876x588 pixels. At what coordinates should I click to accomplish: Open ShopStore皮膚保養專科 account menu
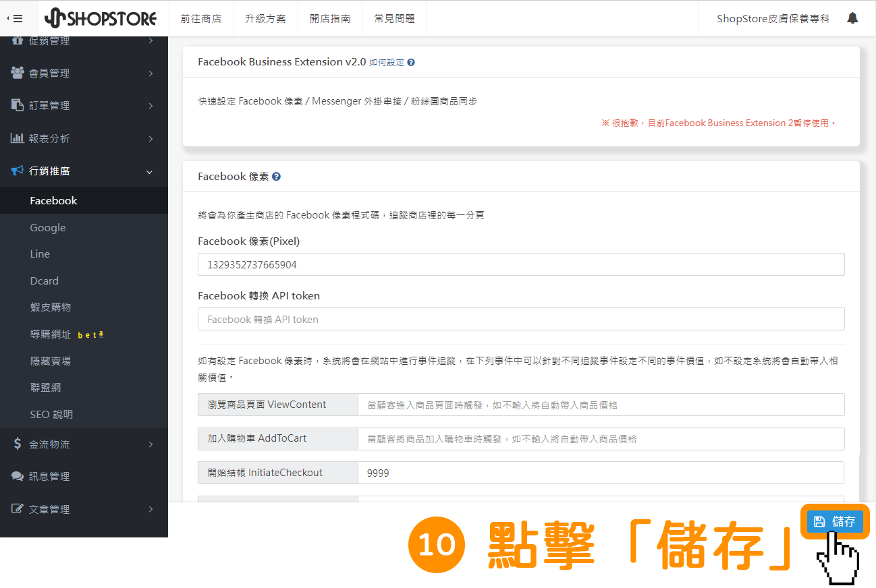point(773,18)
